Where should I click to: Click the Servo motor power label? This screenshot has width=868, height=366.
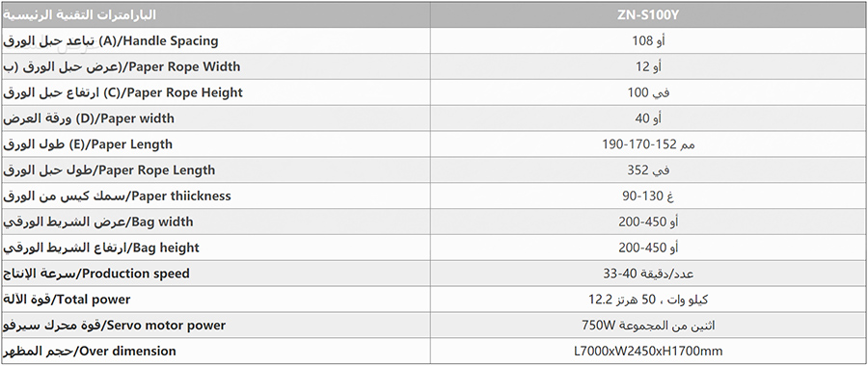coord(114,326)
